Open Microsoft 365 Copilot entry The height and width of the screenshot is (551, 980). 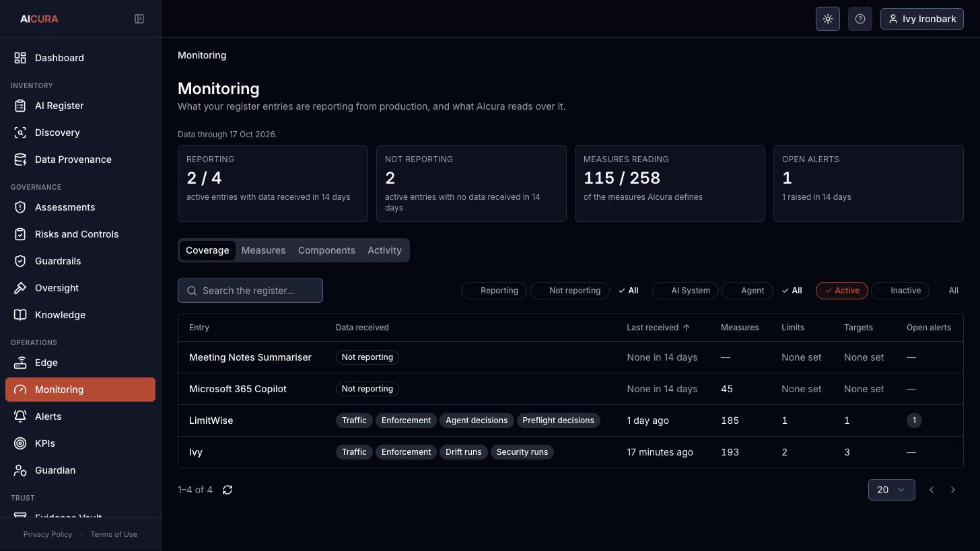point(571,389)
